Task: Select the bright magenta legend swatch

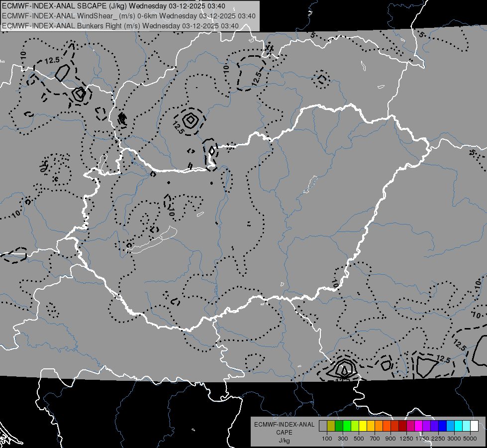Action: (419, 426)
